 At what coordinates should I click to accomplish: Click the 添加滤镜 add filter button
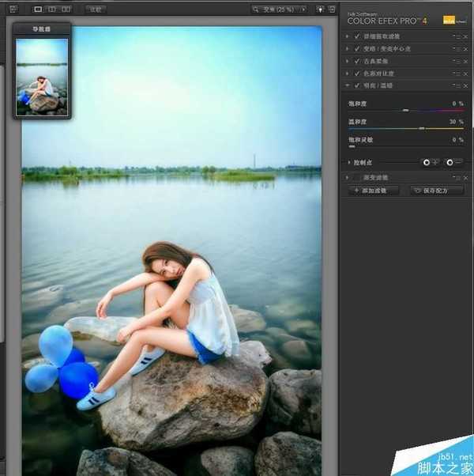[371, 191]
